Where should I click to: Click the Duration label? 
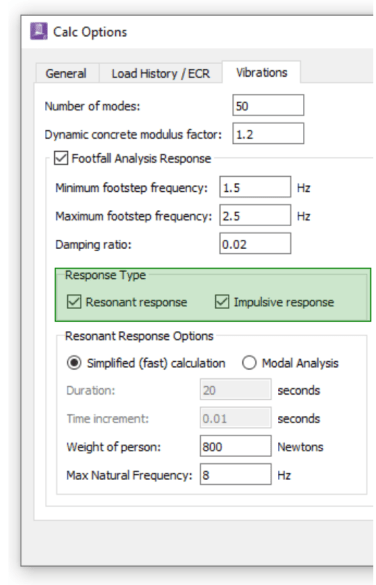pos(91,391)
